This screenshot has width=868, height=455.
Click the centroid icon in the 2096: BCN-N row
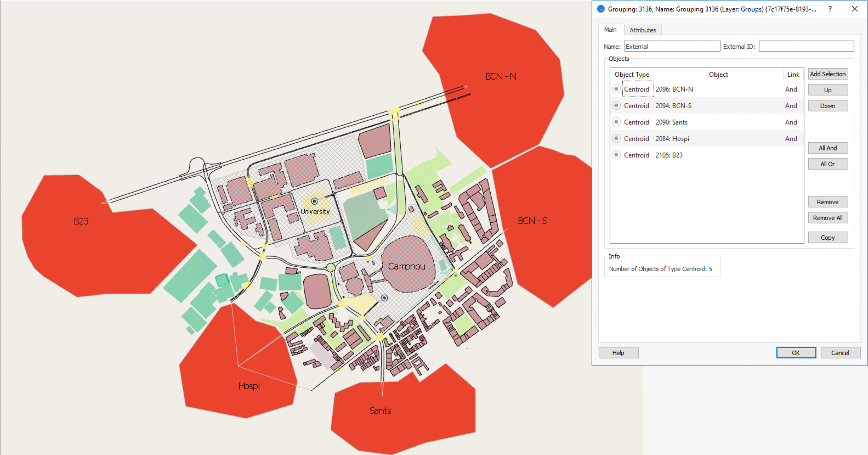pyautogui.click(x=616, y=89)
